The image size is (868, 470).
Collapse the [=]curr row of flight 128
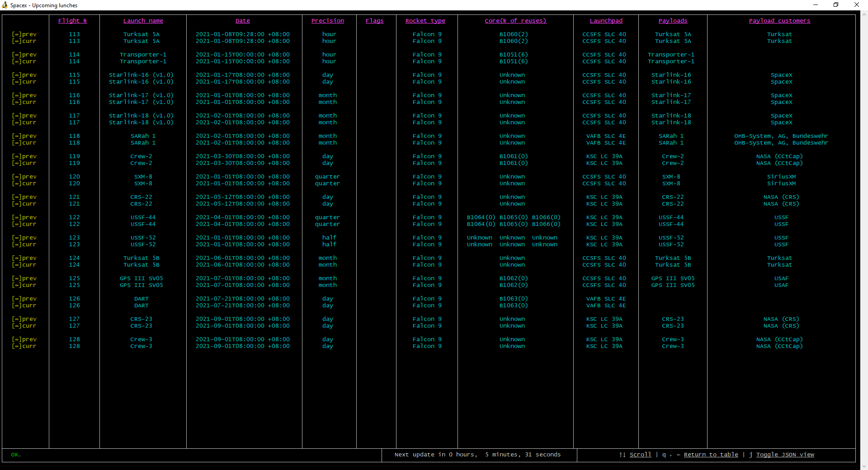point(24,346)
